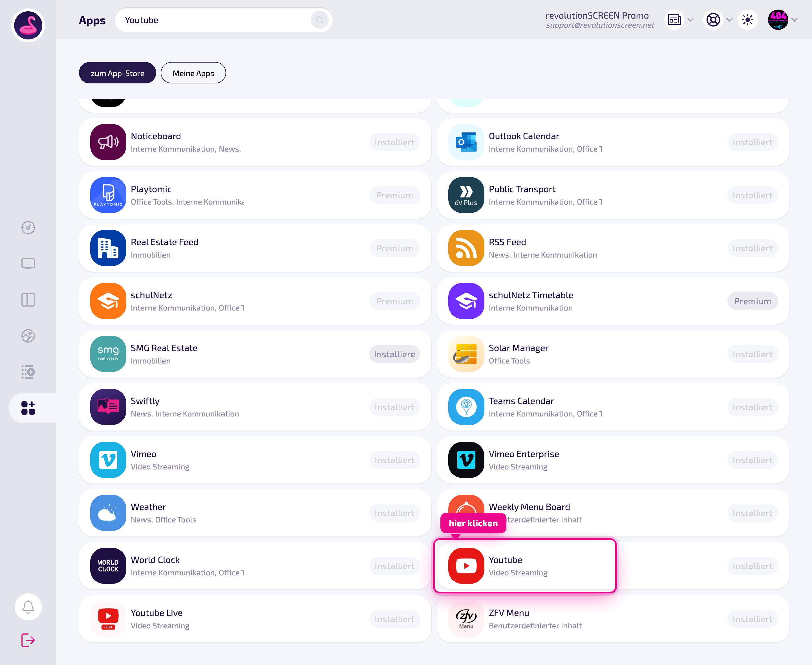Switch to the zum App-Store tab

pyautogui.click(x=117, y=73)
